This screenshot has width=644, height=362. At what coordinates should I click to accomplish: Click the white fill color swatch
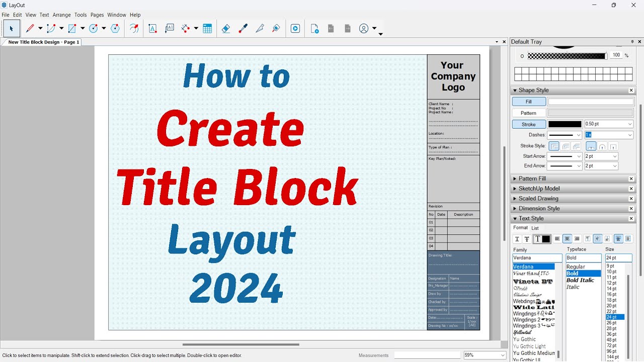tap(591, 102)
